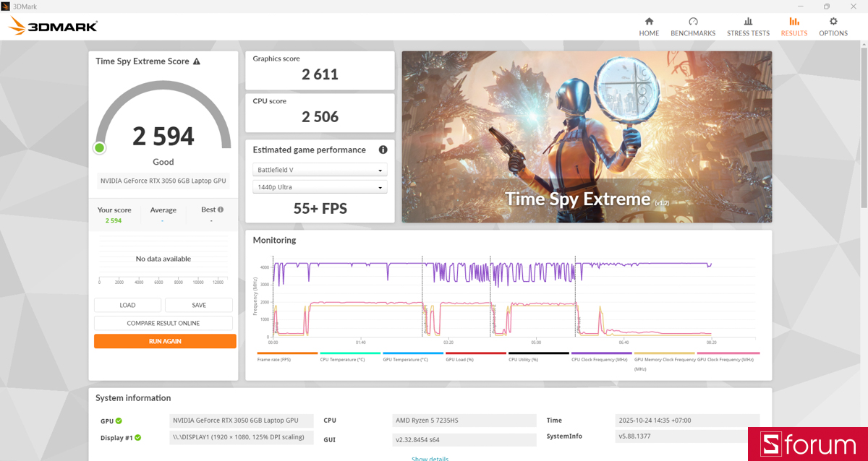
Task: Click warning triangle beside Time Spy Extreme Score
Action: tap(197, 61)
